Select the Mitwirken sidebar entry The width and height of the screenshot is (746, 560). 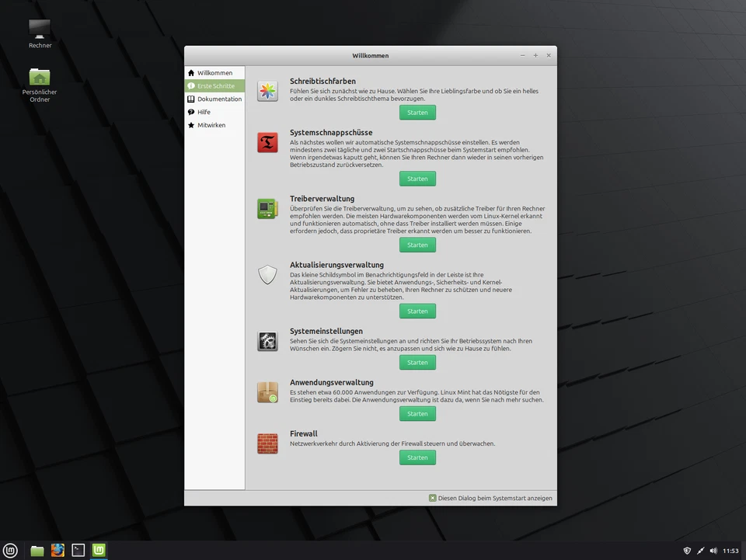coord(210,125)
